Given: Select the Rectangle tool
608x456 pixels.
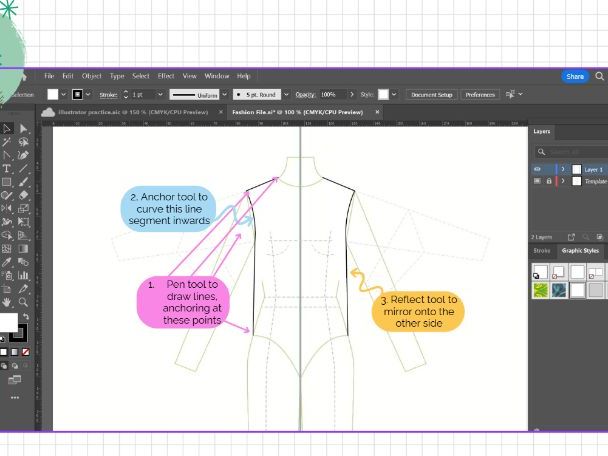Looking at the screenshot, I should pyautogui.click(x=7, y=182).
